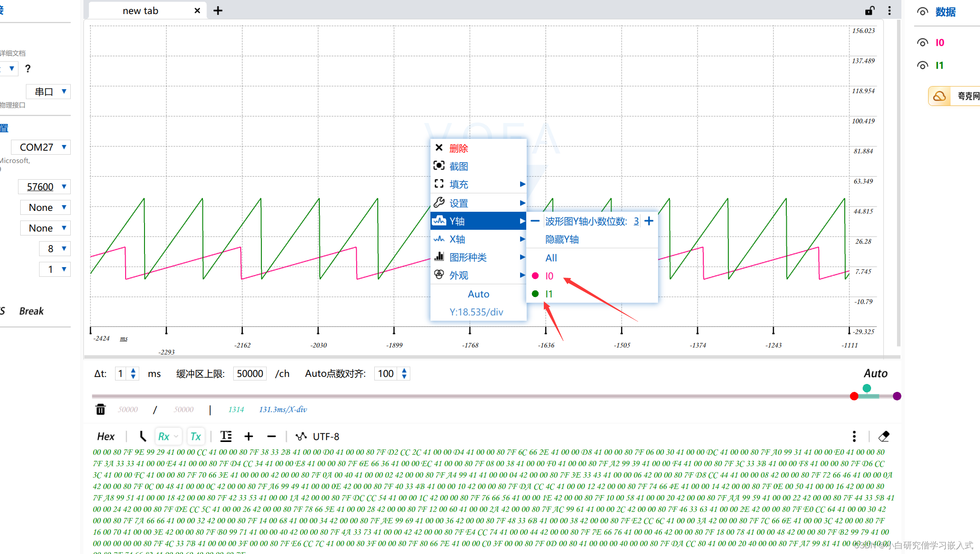The image size is (980, 554).
Task: Toggle visibility eye for channel I1
Action: (922, 65)
